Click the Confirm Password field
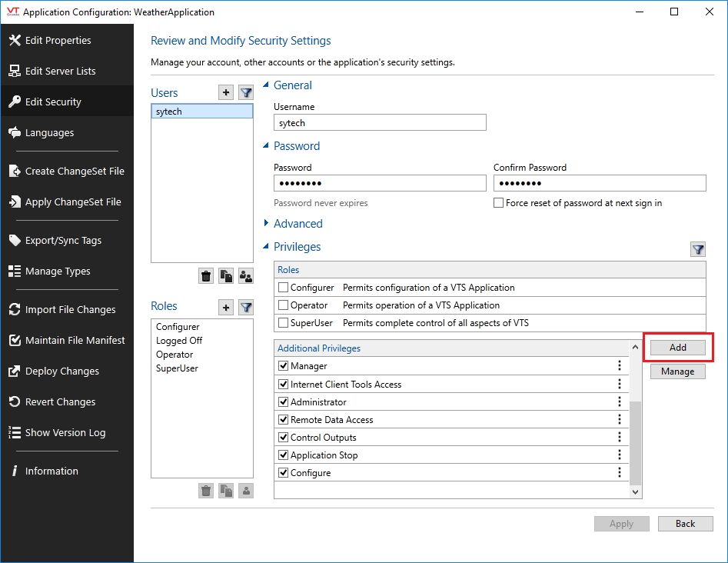The height and width of the screenshot is (563, 728). click(x=600, y=183)
